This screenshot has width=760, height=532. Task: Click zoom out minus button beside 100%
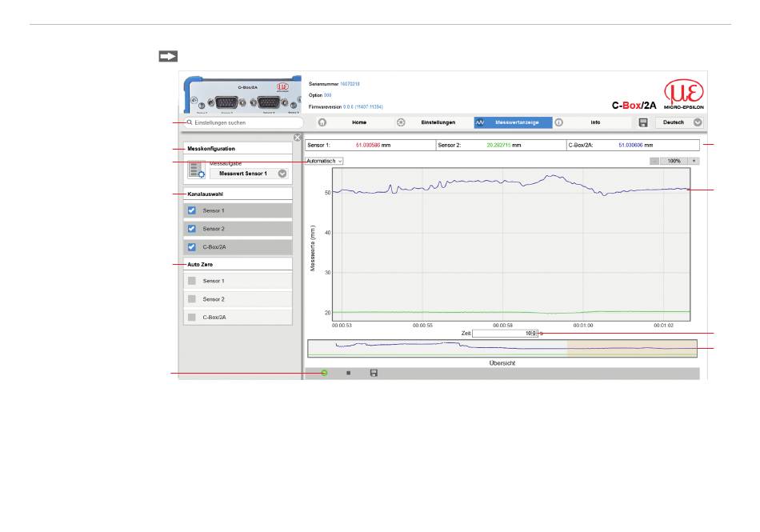(x=654, y=161)
